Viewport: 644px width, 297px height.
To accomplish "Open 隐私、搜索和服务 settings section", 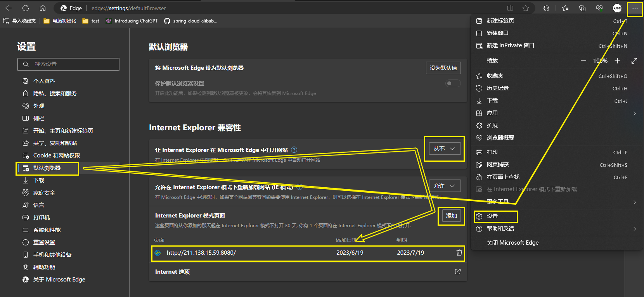I will coord(55,93).
